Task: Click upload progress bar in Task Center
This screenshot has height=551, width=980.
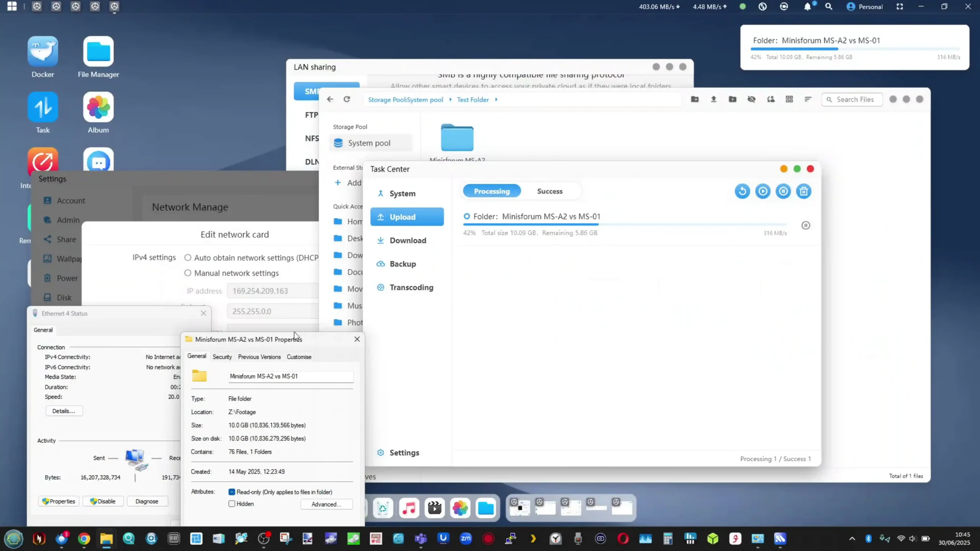Action: pos(625,225)
